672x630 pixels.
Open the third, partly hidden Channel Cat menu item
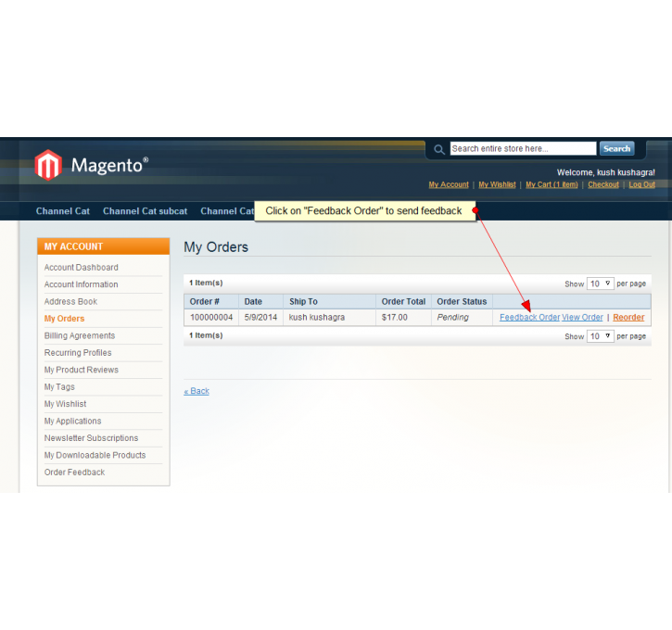(x=227, y=211)
